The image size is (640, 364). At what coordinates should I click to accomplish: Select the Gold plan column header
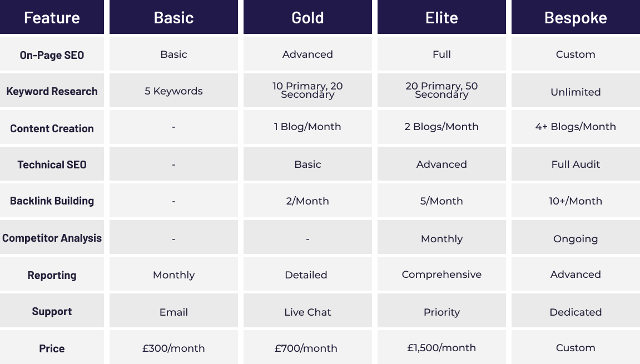coord(307,17)
